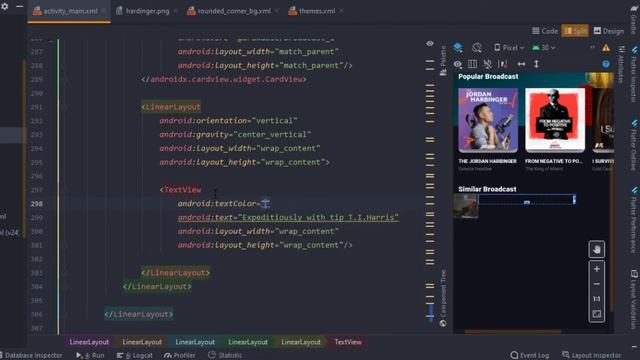Image resolution: width=640 pixels, height=360 pixels.
Task: Select the second LinearLayout breadcrumb
Action: pos(142,342)
